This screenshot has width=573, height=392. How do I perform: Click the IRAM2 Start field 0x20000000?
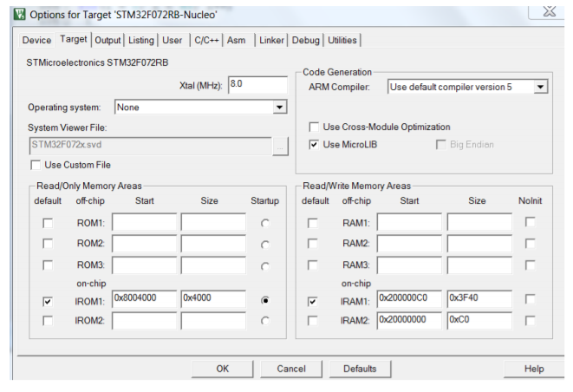pos(409,321)
